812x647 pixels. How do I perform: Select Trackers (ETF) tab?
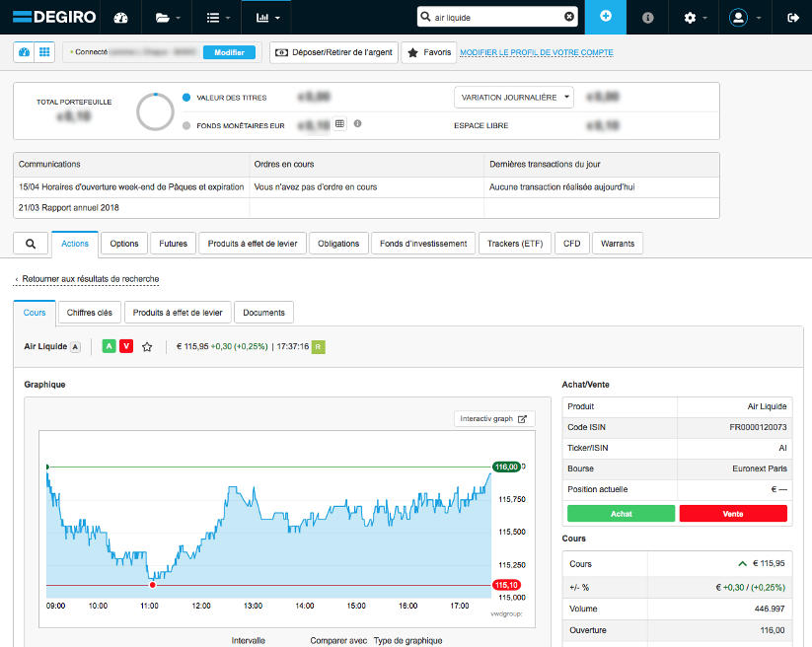tap(515, 244)
